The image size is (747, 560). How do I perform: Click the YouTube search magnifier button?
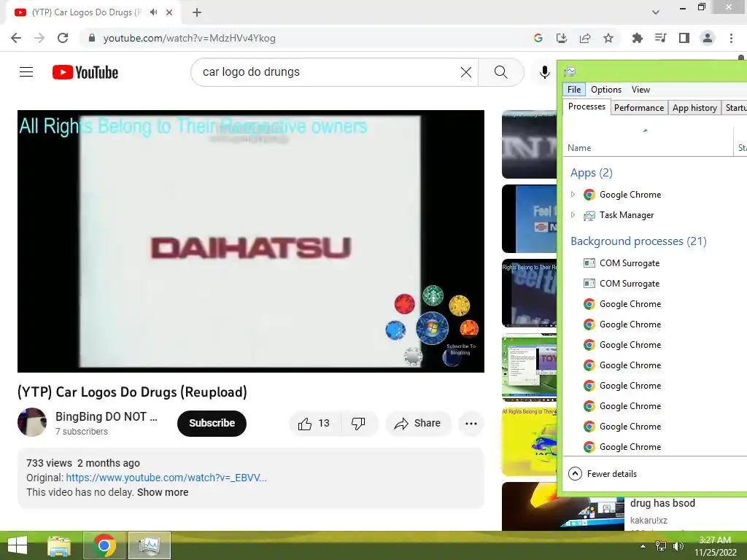pos(500,72)
